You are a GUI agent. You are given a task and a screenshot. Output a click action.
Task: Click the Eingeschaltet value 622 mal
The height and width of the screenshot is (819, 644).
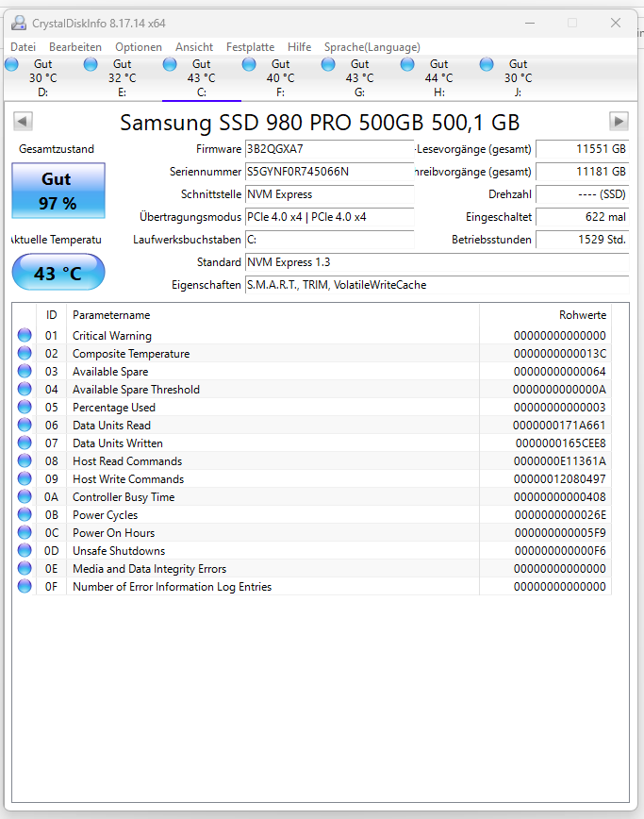click(x=583, y=217)
